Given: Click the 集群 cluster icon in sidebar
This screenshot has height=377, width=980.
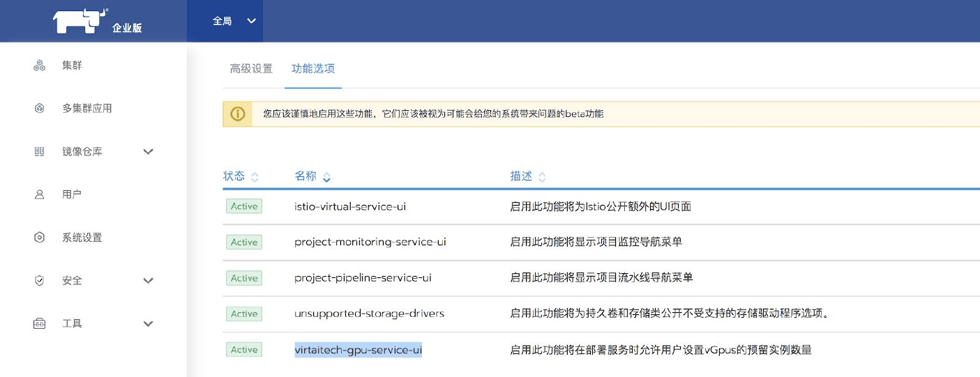Looking at the screenshot, I should point(40,66).
